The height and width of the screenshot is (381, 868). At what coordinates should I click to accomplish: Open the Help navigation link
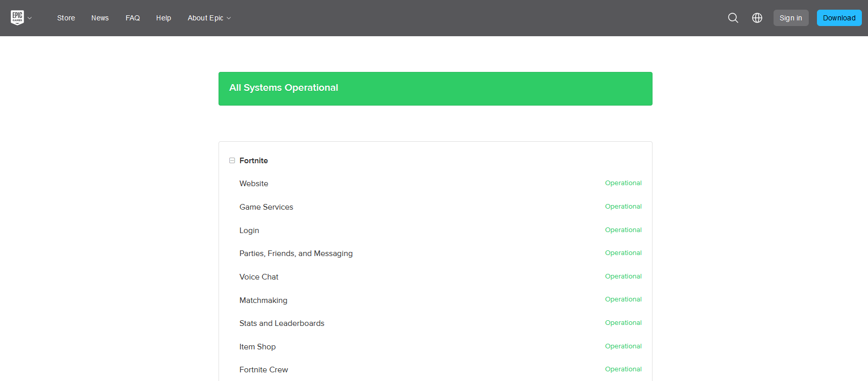[163, 18]
